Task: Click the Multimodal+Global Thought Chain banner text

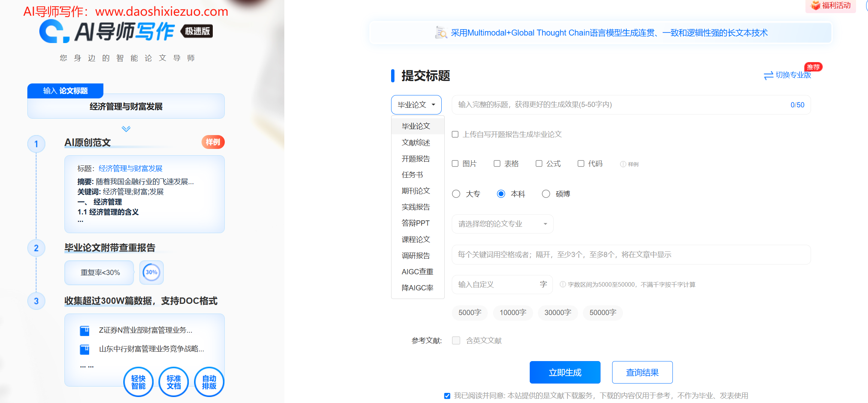Action: coord(609,33)
